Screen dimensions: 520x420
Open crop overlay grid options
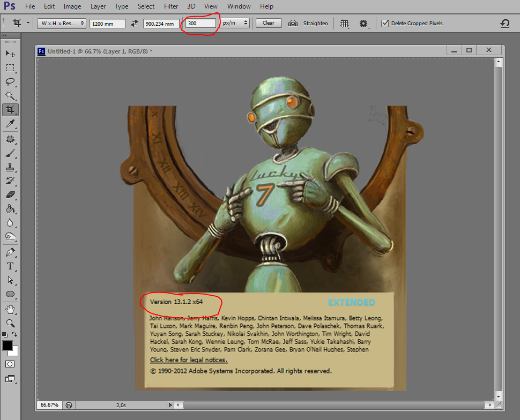tap(345, 24)
